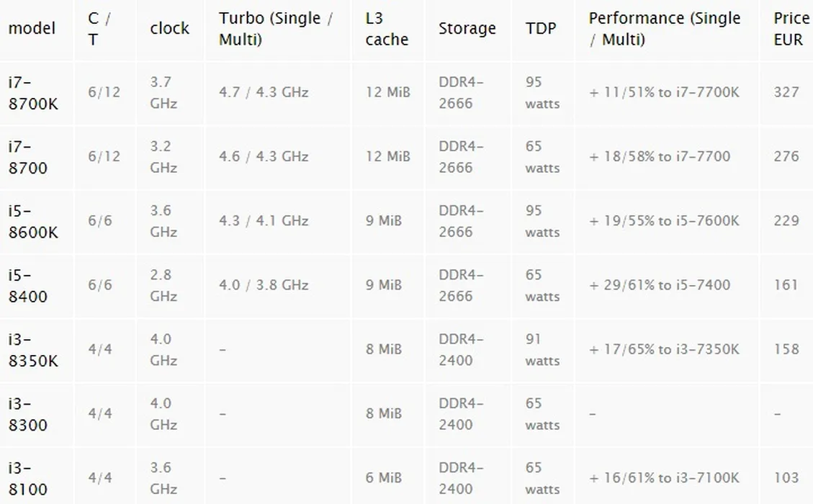
Task: Click the 'model' column header
Action: [32, 28]
